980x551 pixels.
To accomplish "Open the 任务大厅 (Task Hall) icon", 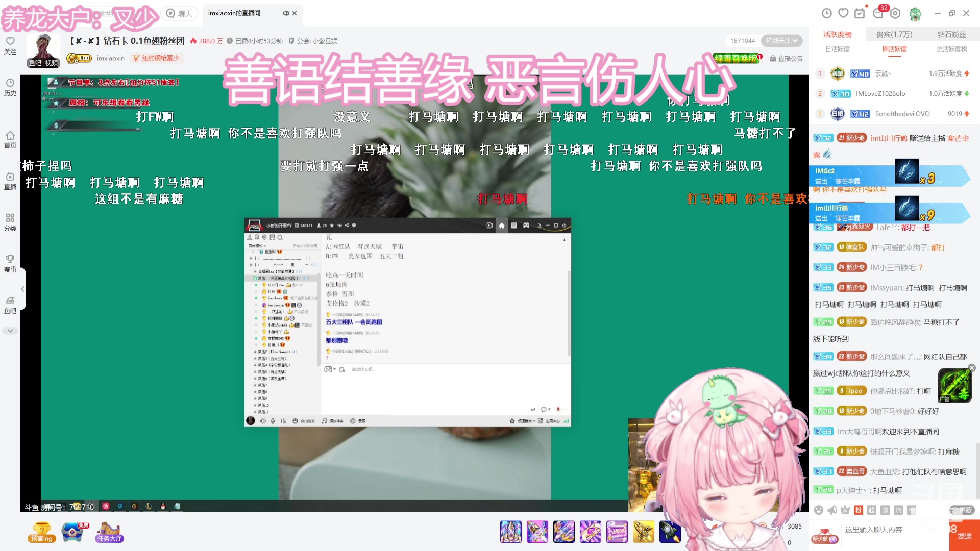I will coord(109,532).
